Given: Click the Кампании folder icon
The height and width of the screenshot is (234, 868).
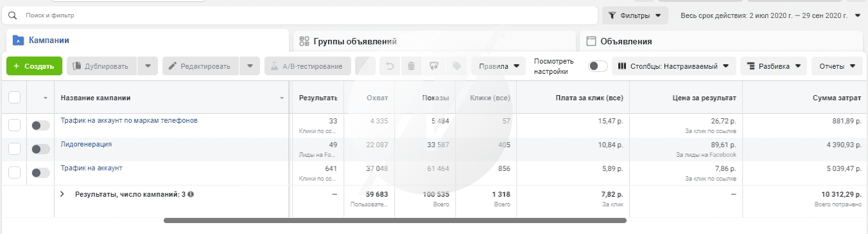Looking at the screenshot, I should [x=19, y=40].
